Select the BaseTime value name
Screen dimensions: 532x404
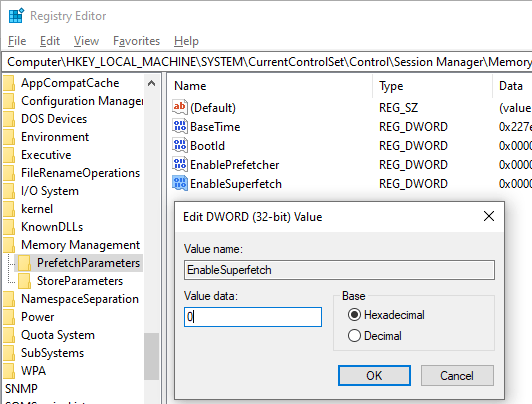pos(215,127)
